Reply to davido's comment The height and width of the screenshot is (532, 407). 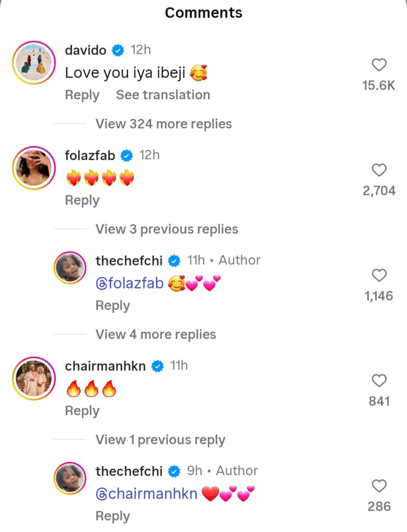pos(82,95)
